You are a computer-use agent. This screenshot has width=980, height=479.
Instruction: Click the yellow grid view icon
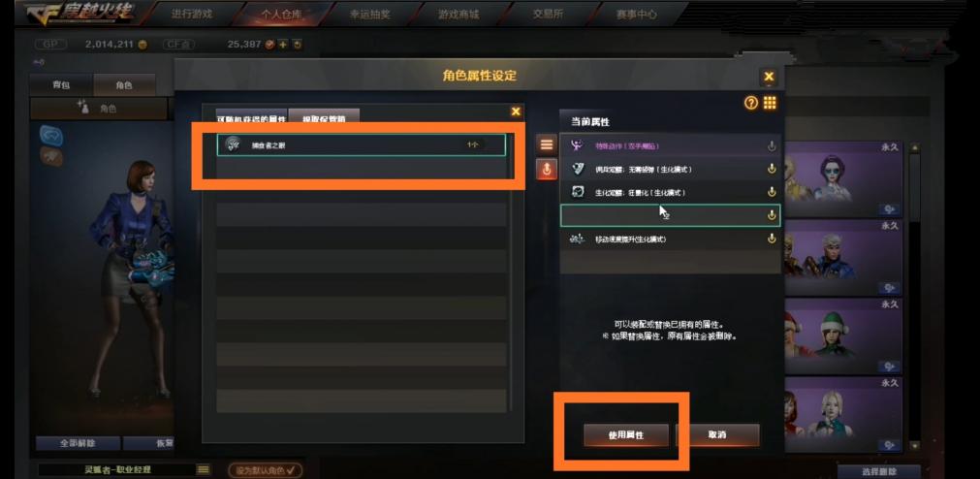770,103
